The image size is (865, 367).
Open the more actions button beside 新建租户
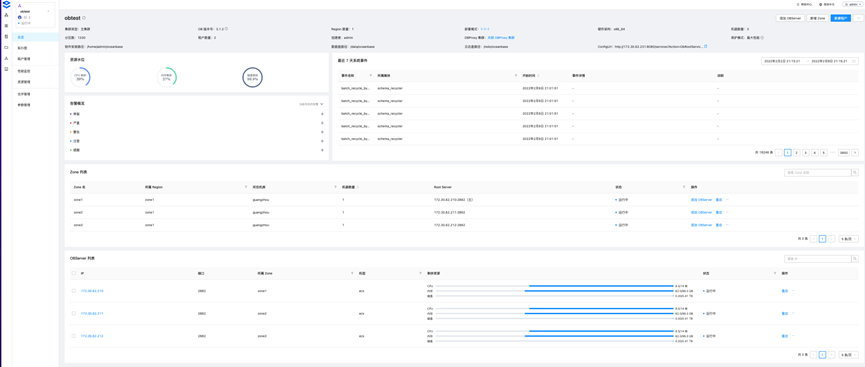pyautogui.click(x=858, y=18)
